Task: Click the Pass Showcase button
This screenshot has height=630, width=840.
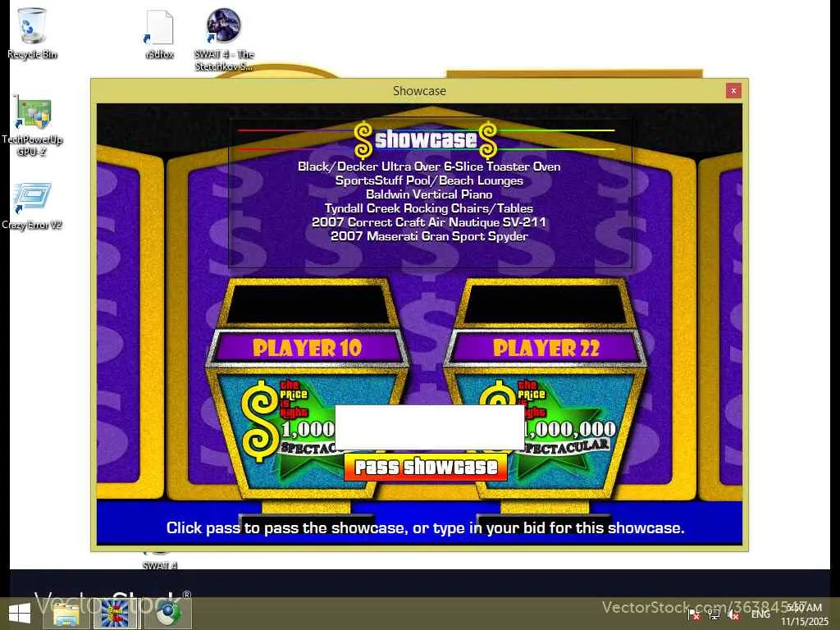Action: (426, 467)
